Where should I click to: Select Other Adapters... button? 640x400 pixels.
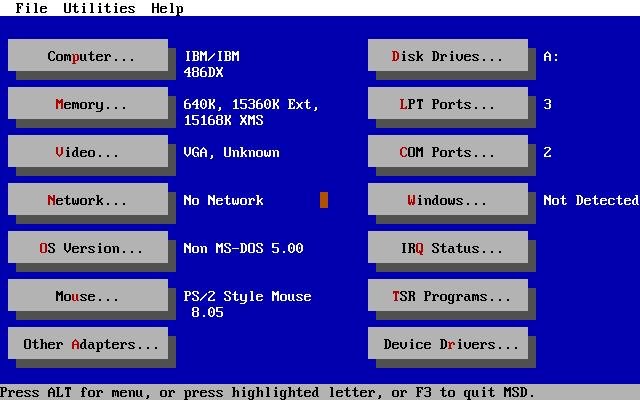pyautogui.click(x=88, y=344)
